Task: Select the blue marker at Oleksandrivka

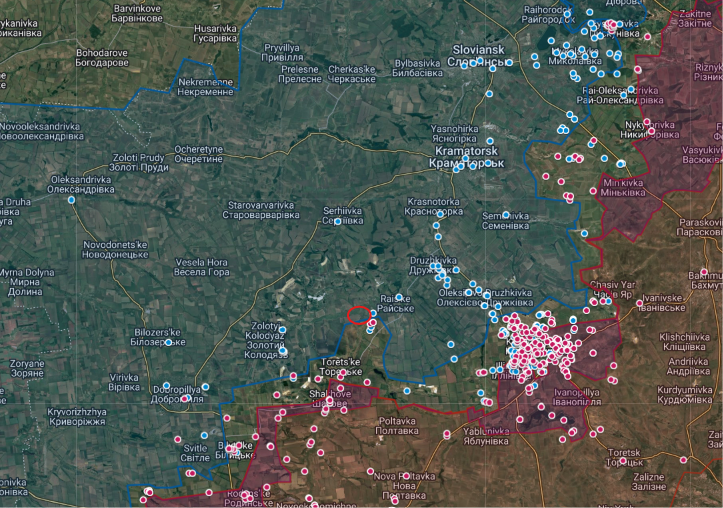Action: (71, 200)
